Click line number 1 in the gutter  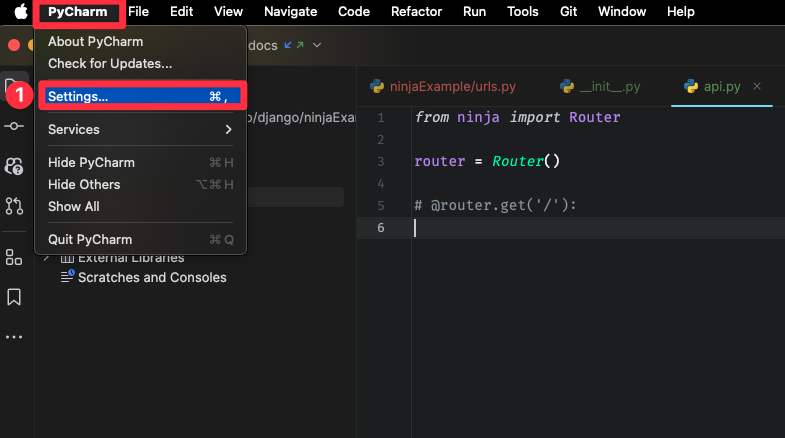point(381,118)
